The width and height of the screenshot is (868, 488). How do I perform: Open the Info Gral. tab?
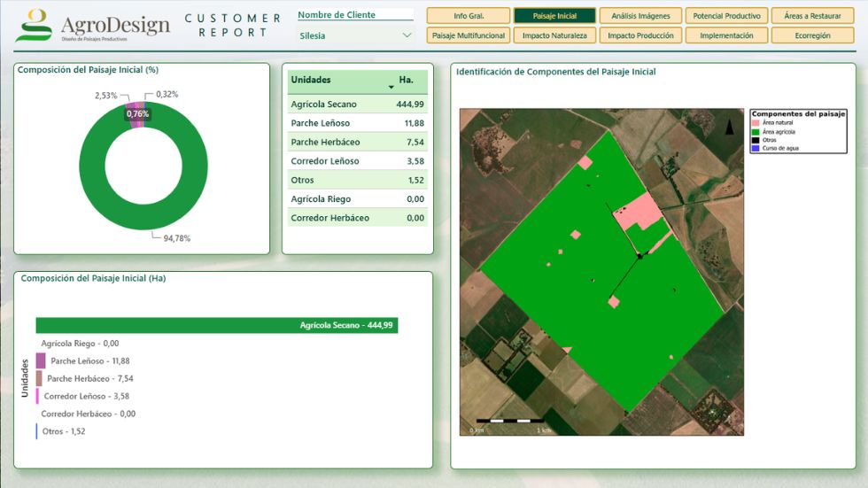(x=469, y=16)
